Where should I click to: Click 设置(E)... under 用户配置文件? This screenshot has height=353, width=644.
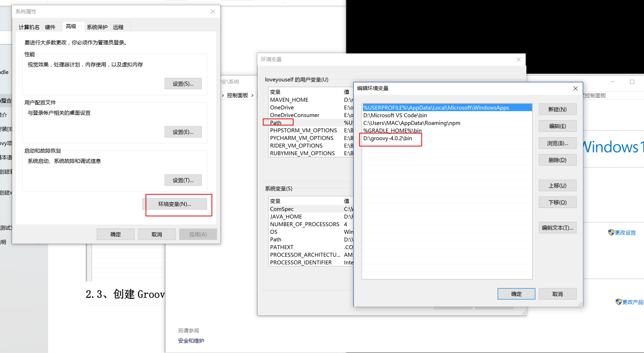coord(183,132)
